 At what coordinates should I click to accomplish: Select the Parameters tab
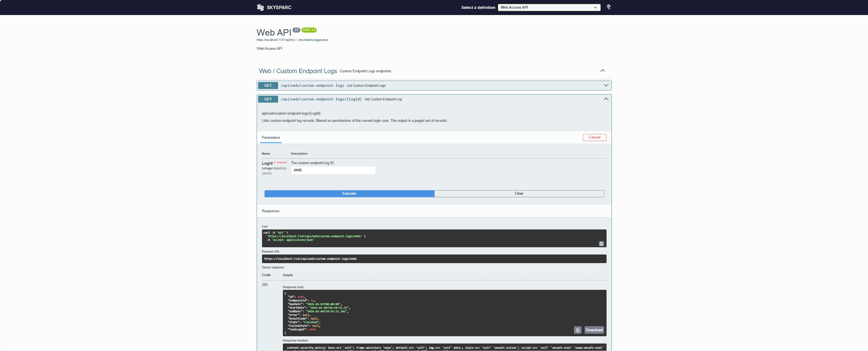pos(271,138)
